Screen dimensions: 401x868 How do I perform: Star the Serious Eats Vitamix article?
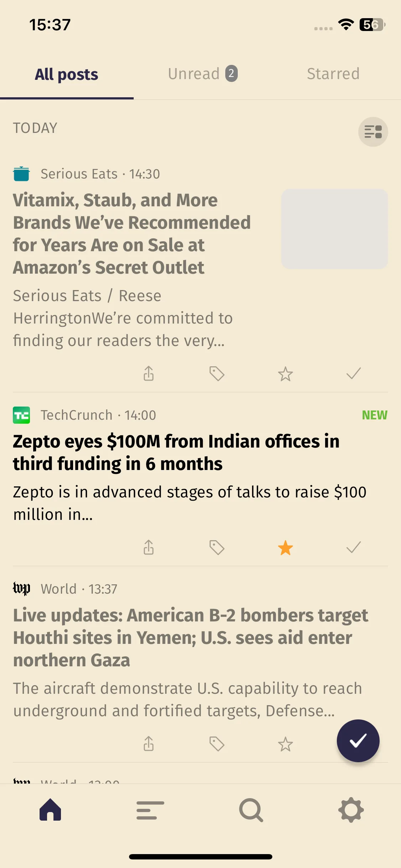coord(286,374)
